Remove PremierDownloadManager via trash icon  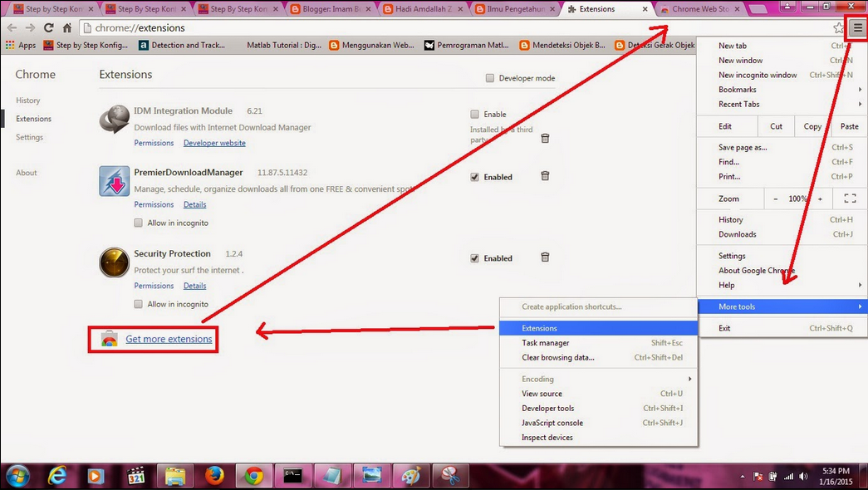tap(545, 175)
